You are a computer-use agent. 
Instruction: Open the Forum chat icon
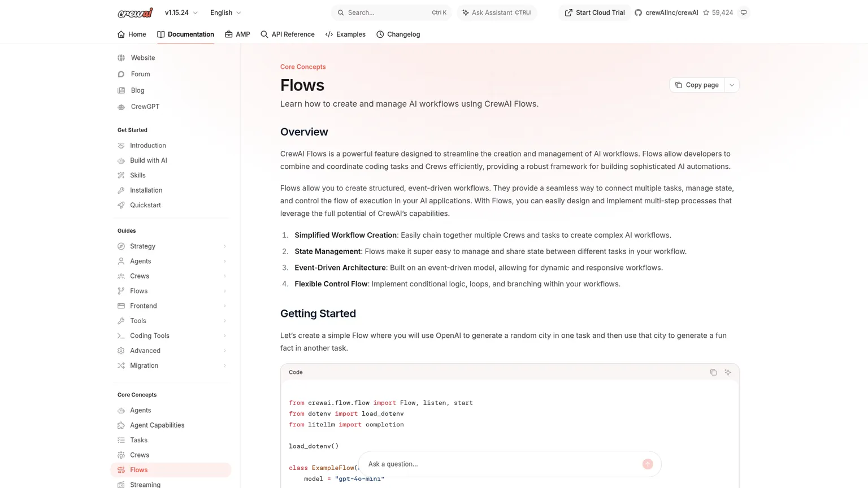[x=121, y=74]
